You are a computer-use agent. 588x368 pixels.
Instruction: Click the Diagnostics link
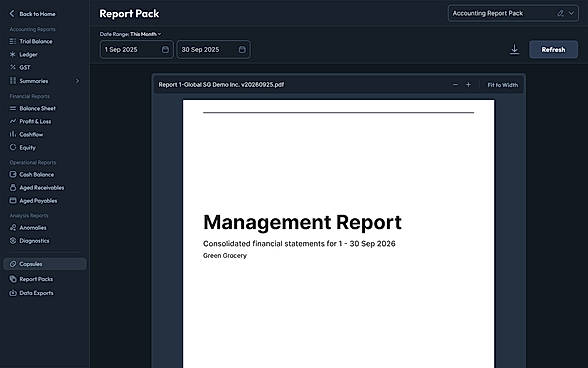pos(34,240)
